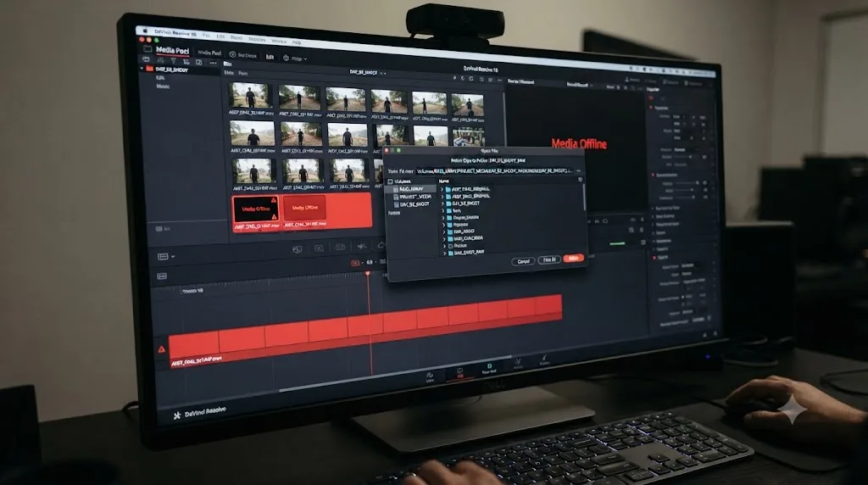Click the warning triangle on the timeline track header
868x485 pixels.
point(162,349)
